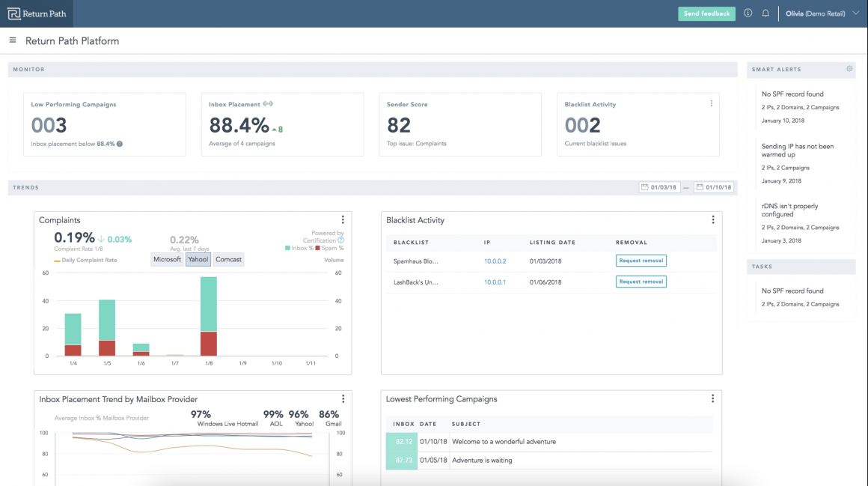Click help icon beside Inbox placement below
The width and height of the screenshot is (868, 486).
(x=120, y=144)
